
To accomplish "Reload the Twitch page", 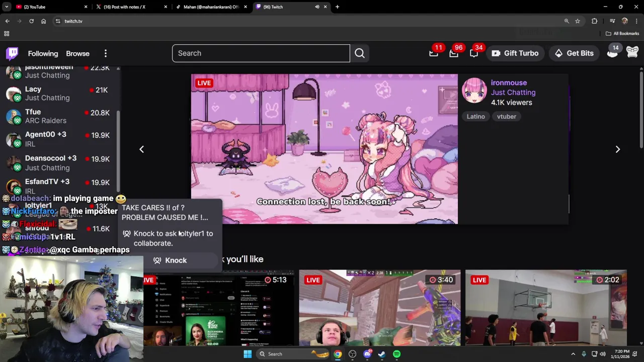I will 31,21.
